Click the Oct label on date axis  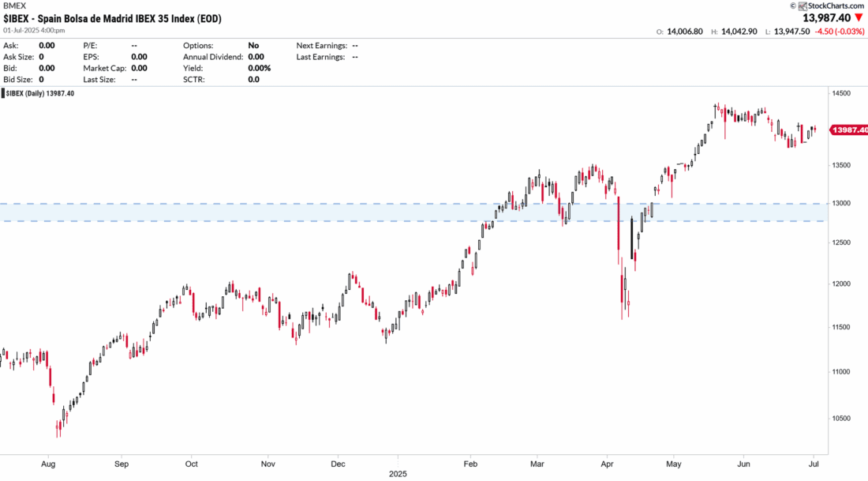point(192,464)
